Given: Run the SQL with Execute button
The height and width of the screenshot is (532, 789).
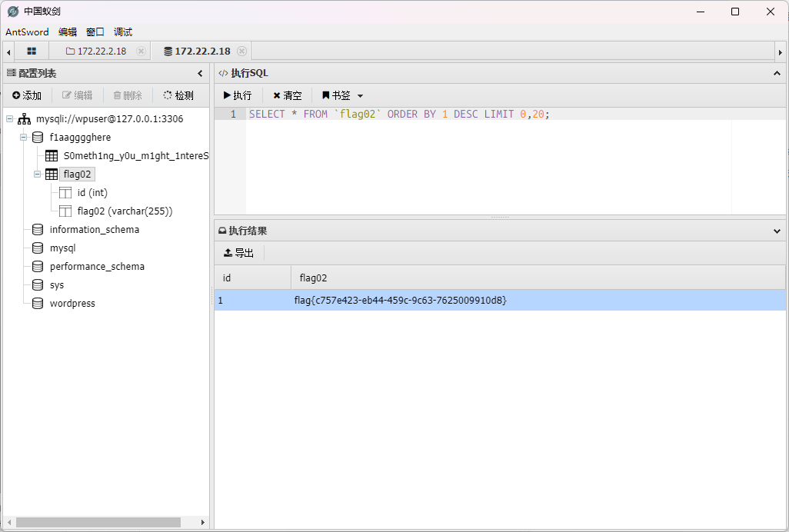Looking at the screenshot, I should [238, 95].
